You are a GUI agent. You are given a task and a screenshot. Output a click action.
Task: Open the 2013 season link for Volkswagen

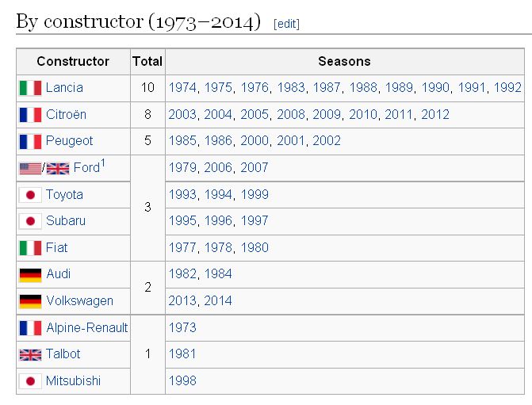click(182, 301)
